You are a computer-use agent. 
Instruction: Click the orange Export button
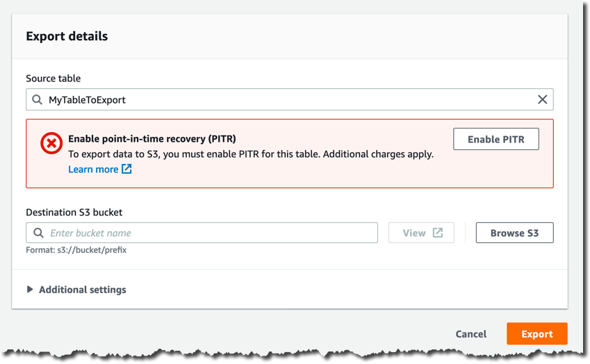coord(537,333)
